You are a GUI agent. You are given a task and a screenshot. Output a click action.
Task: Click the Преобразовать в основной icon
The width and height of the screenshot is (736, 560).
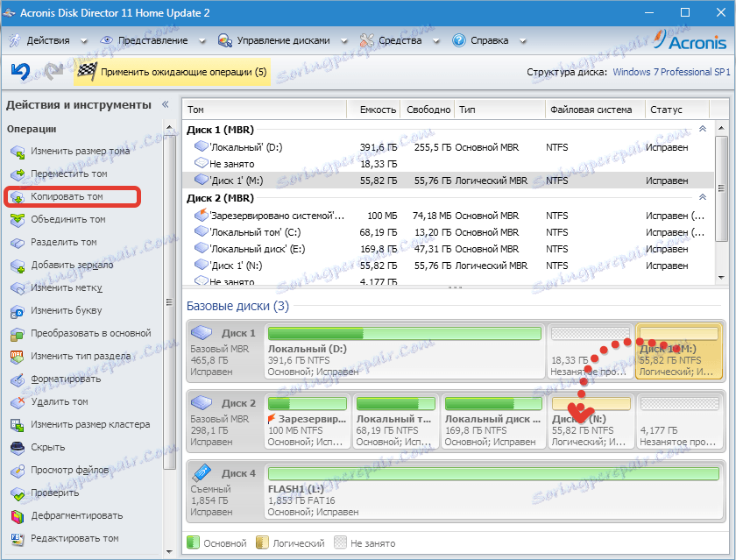[x=18, y=334]
